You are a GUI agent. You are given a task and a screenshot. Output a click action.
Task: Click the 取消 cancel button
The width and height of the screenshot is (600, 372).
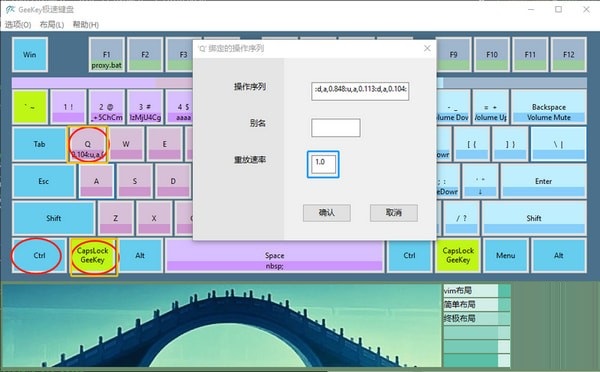393,213
